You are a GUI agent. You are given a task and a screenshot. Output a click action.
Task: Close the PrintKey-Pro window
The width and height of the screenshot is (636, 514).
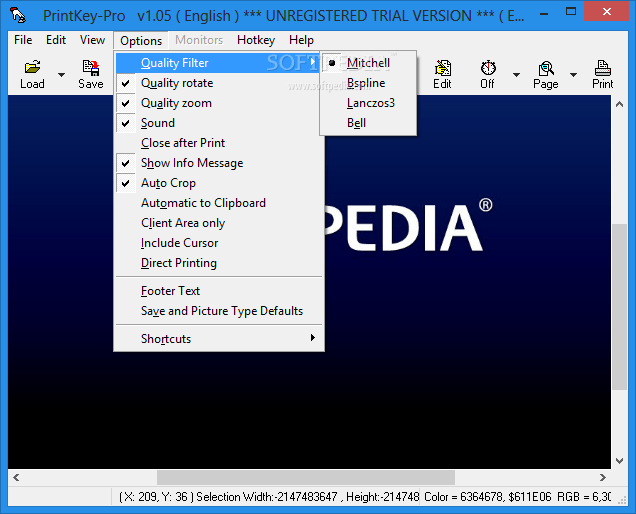606,12
